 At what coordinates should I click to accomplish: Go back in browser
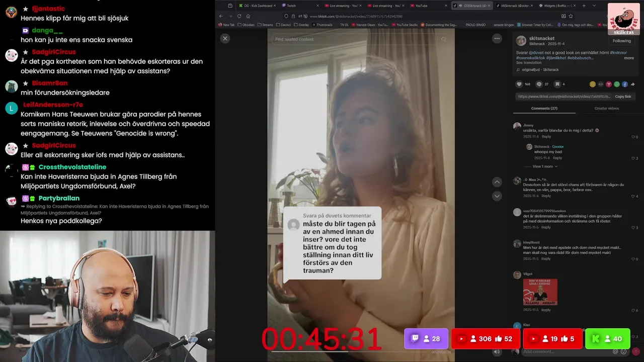pyautogui.click(x=221, y=16)
